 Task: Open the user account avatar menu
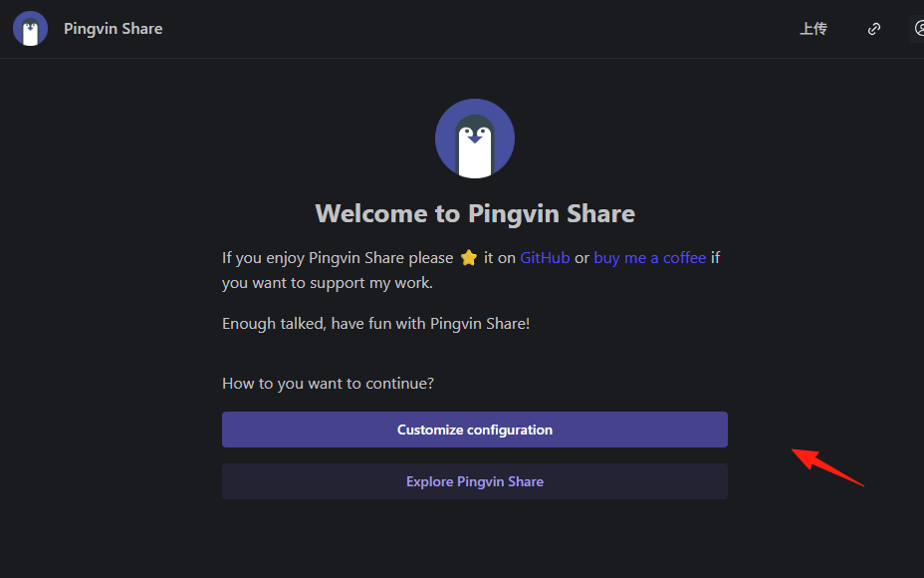(x=917, y=28)
